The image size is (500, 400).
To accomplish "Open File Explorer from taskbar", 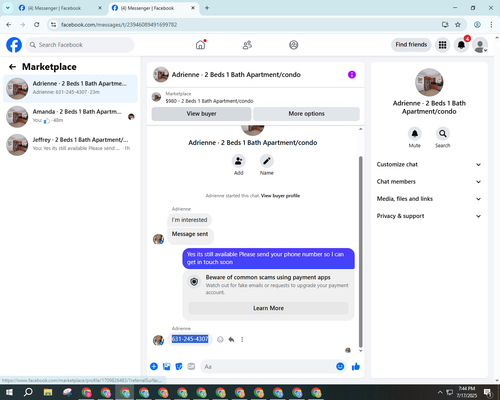I will coord(48,392).
